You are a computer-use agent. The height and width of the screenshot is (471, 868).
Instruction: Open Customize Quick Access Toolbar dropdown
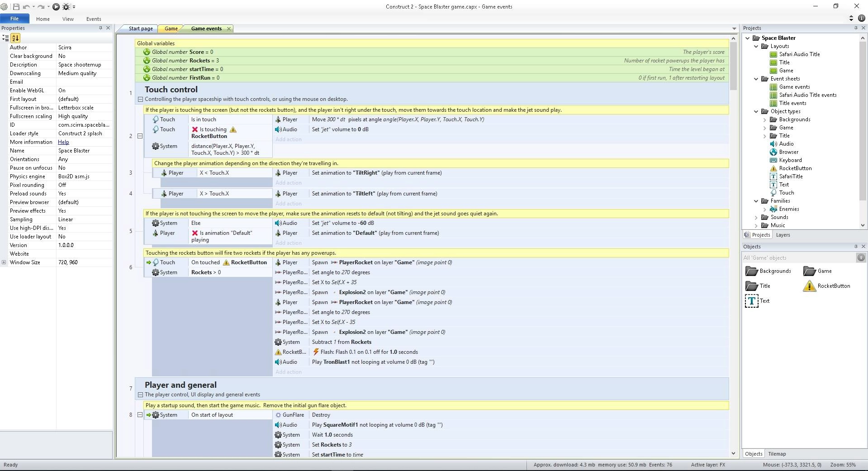(74, 7)
